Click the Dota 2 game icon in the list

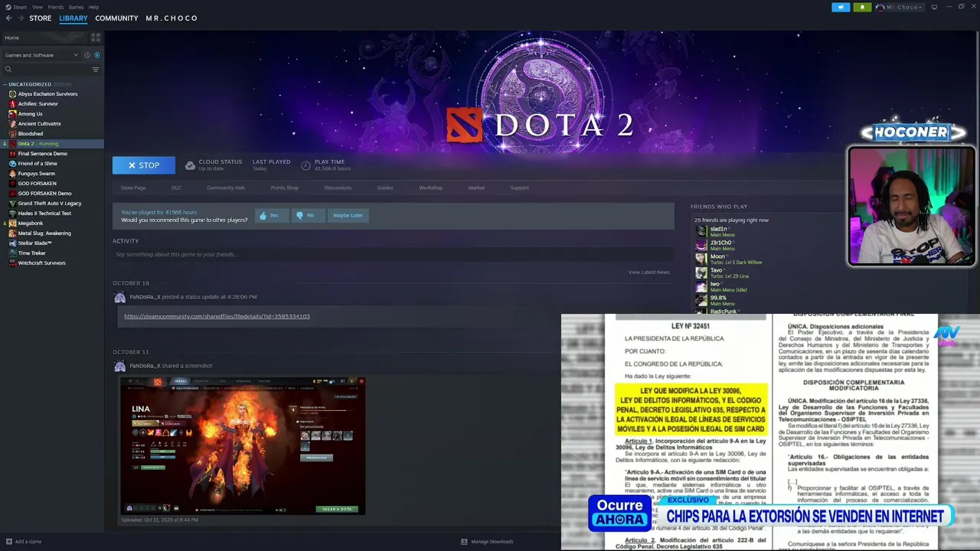pyautogui.click(x=12, y=144)
